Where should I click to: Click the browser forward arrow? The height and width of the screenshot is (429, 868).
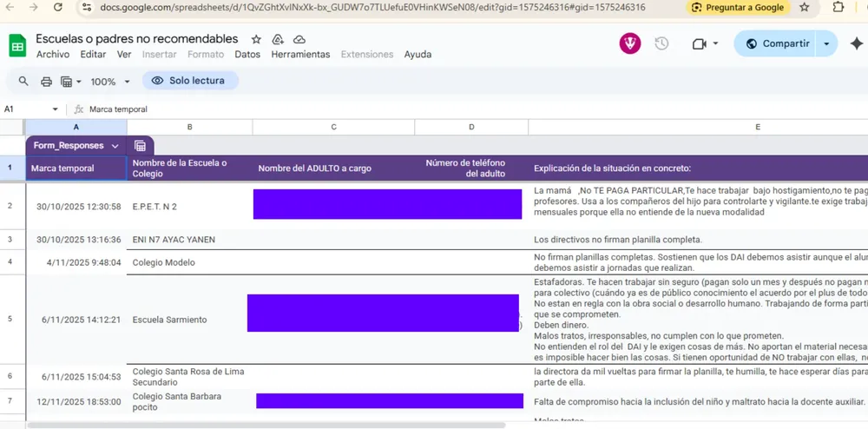pyautogui.click(x=35, y=7)
